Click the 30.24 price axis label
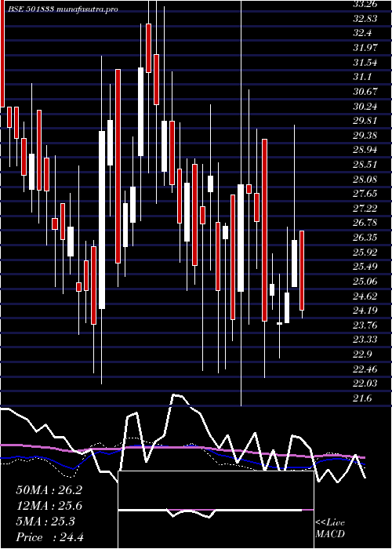Viewport: 392px width, 549px height. point(365,107)
